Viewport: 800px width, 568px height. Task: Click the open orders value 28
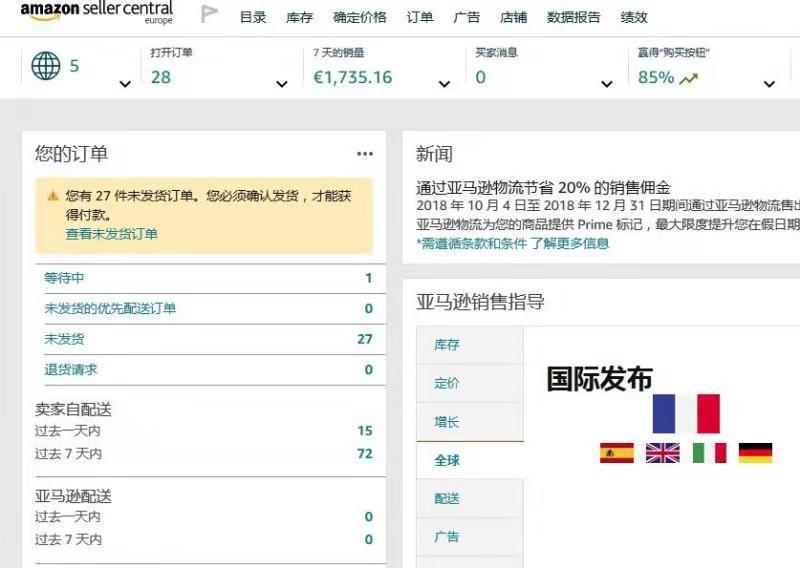click(x=161, y=78)
